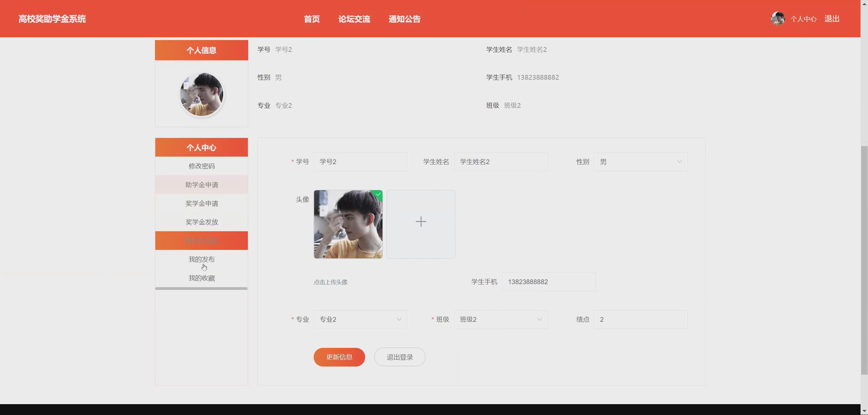The height and width of the screenshot is (415, 868).
Task: Click the green checkmark on uploaded photo
Action: [x=378, y=194]
